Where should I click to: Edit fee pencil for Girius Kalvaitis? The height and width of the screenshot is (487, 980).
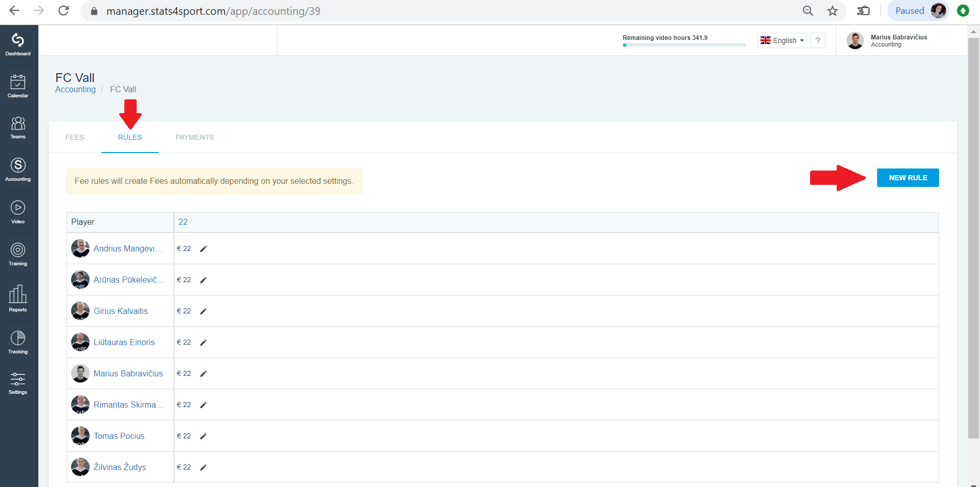pyautogui.click(x=203, y=311)
